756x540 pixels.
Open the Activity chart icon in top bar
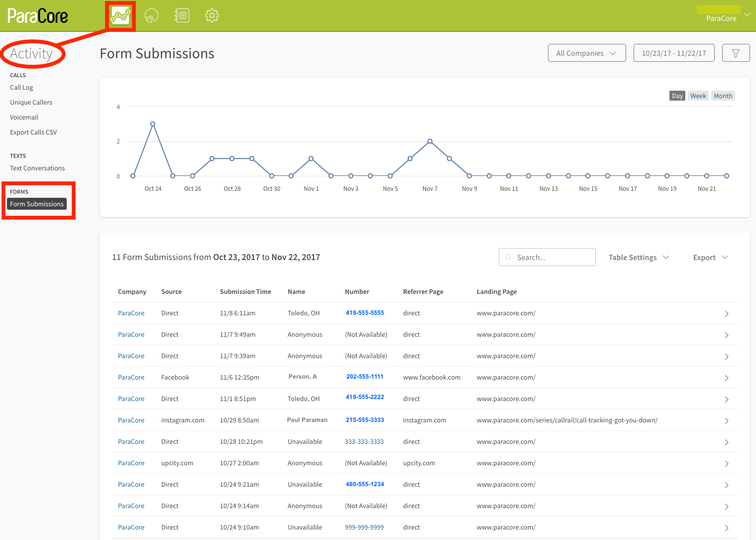pos(120,16)
